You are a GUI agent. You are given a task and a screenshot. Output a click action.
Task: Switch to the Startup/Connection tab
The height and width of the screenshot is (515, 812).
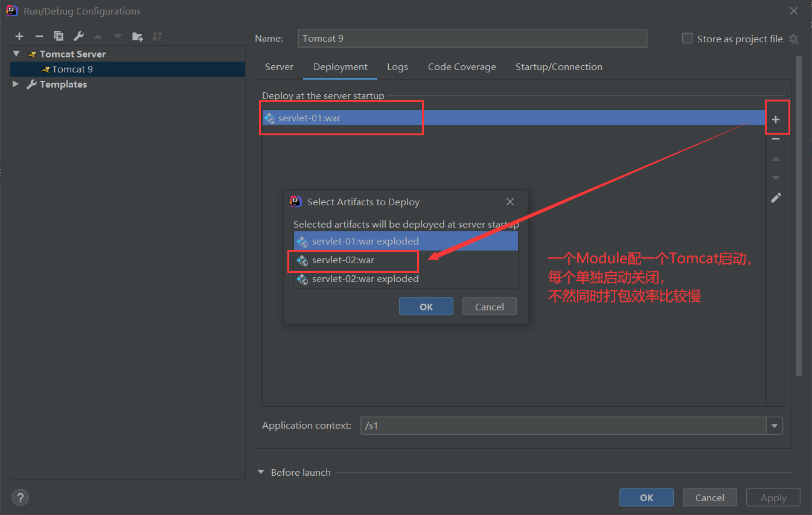(559, 67)
